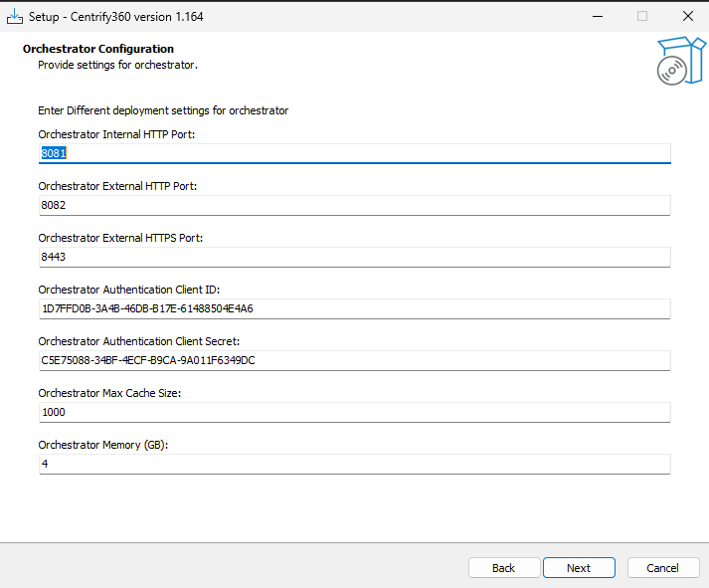Click the disabled maximize window button
The height and width of the screenshot is (588, 709).
pos(642,17)
